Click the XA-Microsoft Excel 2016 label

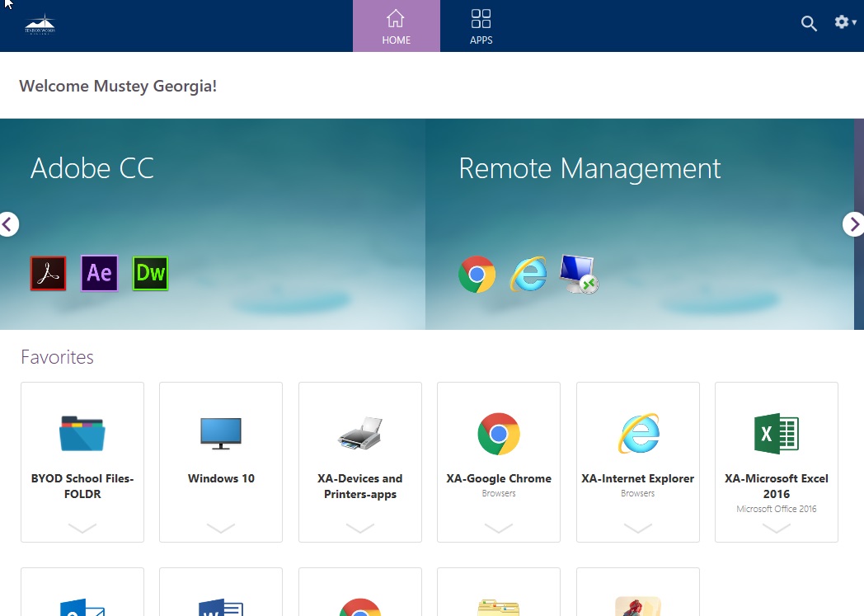tap(777, 486)
